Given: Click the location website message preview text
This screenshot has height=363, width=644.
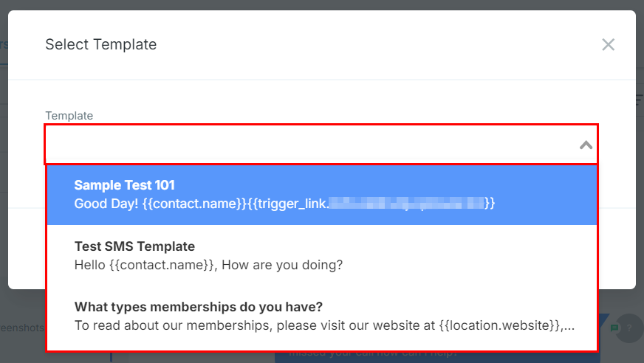Looking at the screenshot, I should [x=324, y=325].
